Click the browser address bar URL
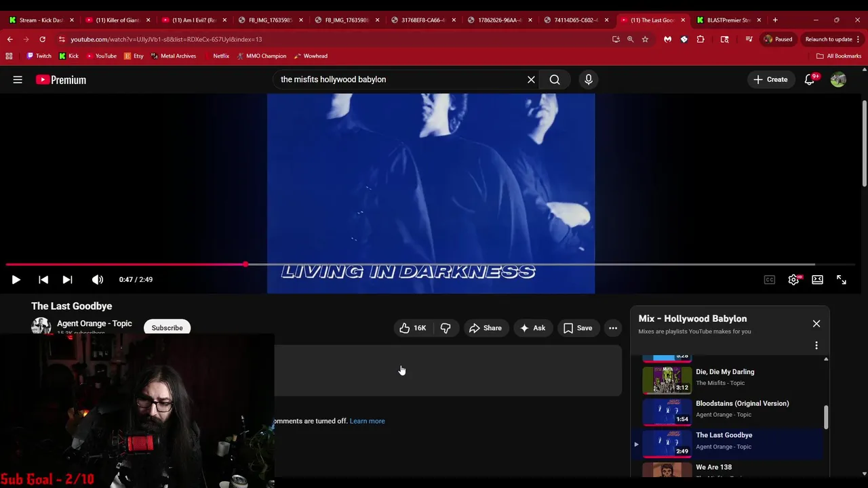Screen dimensions: 868x488 pos(166,39)
